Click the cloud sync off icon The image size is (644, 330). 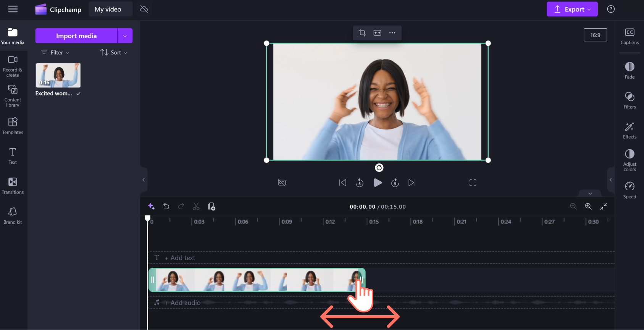coord(144,9)
